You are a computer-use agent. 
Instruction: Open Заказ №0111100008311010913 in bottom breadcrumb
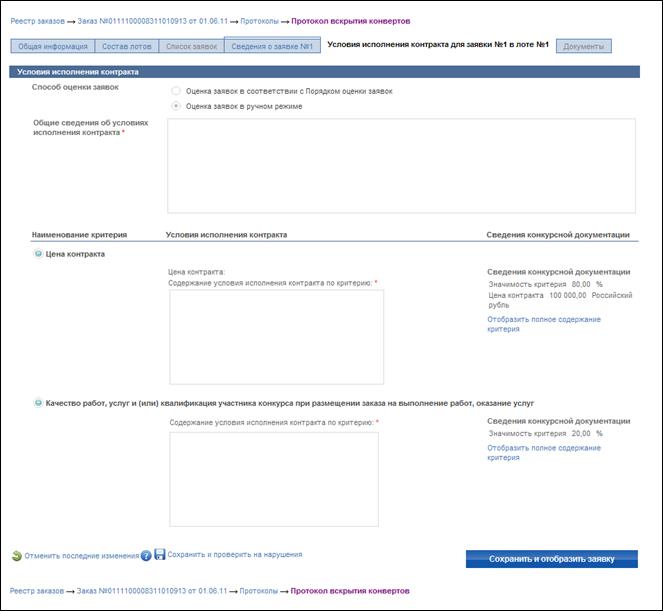click(x=152, y=591)
